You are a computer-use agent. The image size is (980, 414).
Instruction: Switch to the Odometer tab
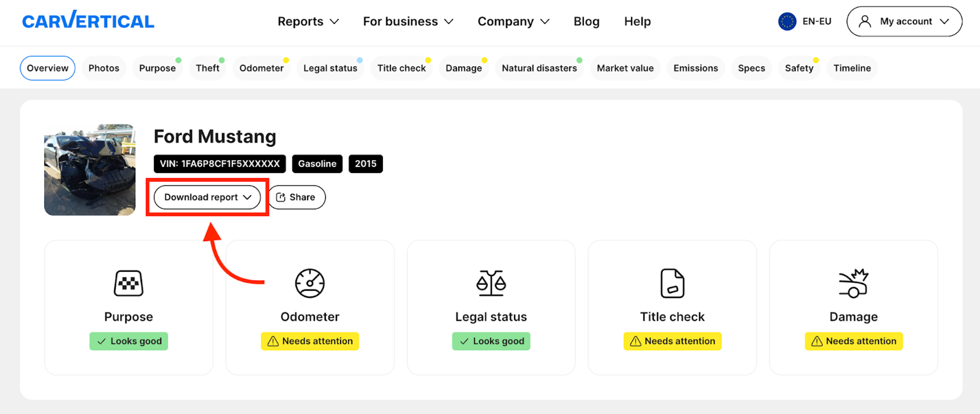click(261, 68)
